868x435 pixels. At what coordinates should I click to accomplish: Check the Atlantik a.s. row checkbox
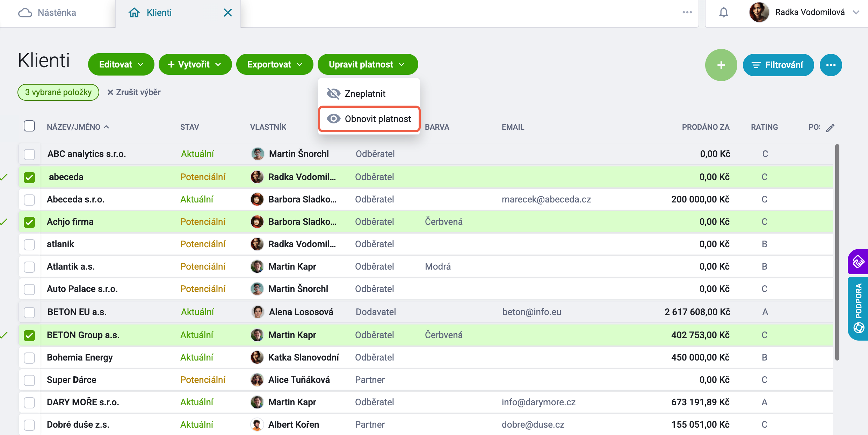[x=29, y=267]
